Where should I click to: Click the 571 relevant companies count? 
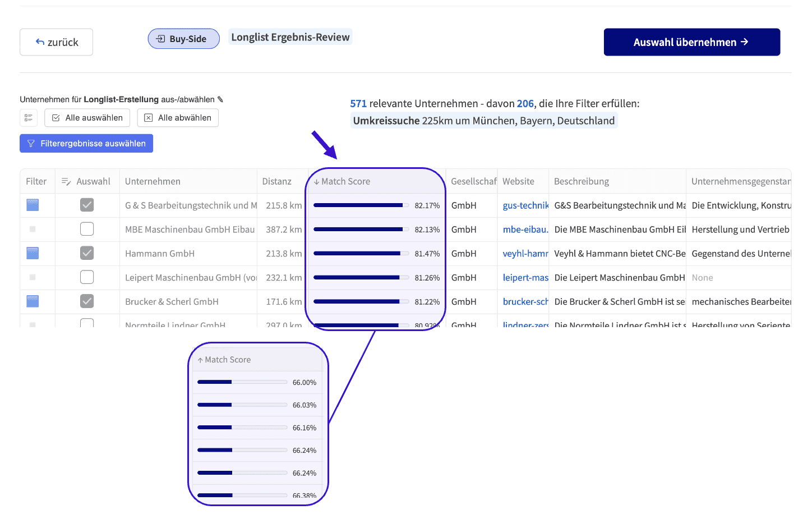[358, 104]
